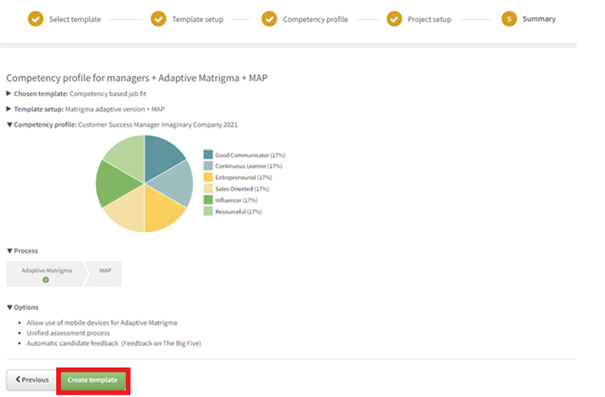This screenshot has height=397, width=605.
Task: Click the Create template button
Action: tap(93, 380)
